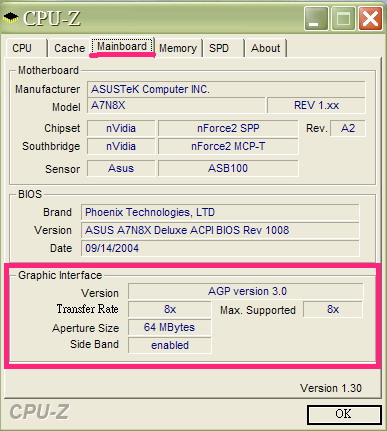Open the Cache tab
Screen dimensions: 387x431
[x=69, y=48]
